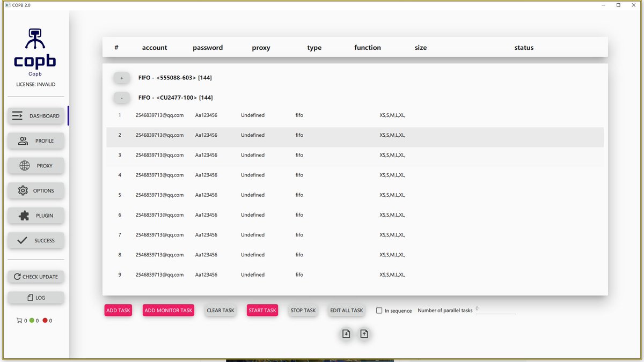The height and width of the screenshot is (362, 644).
Task: Collapse the FIFO <CU2477-100> task group
Action: pos(121,97)
